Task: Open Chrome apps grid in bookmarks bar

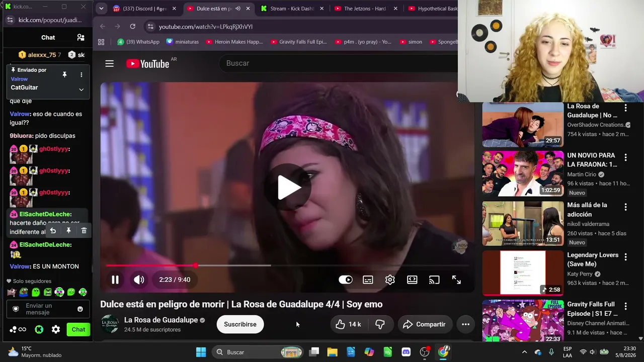Action: (101, 42)
